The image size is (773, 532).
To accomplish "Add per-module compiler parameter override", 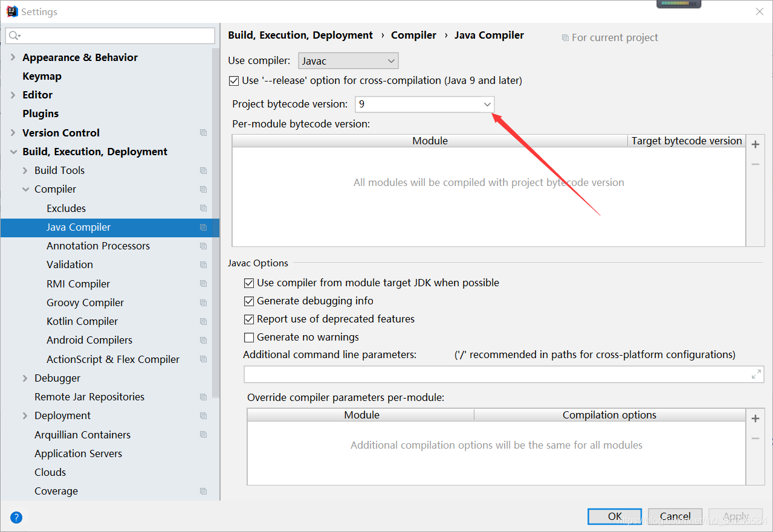I will pyautogui.click(x=755, y=418).
